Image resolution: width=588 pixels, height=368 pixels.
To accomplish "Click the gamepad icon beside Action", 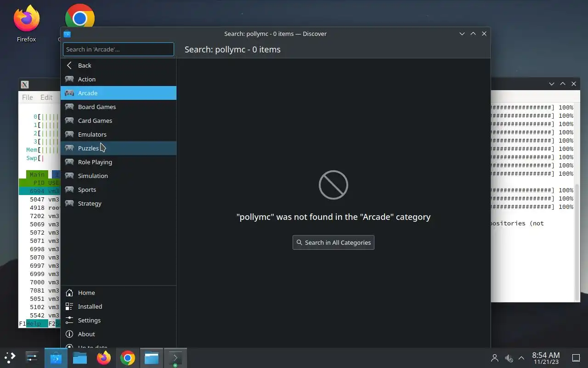I will tap(69, 79).
